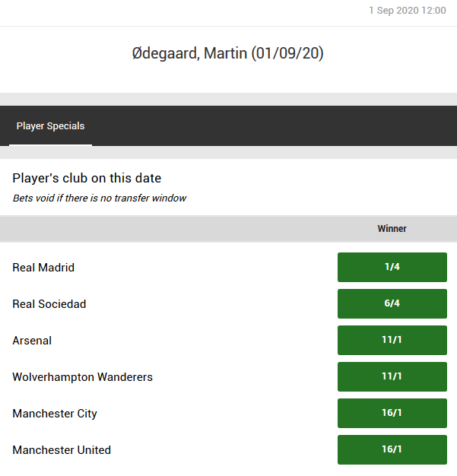Pick Real Sociedad at 6/4 odds
The height and width of the screenshot is (476, 457).
coord(392,303)
